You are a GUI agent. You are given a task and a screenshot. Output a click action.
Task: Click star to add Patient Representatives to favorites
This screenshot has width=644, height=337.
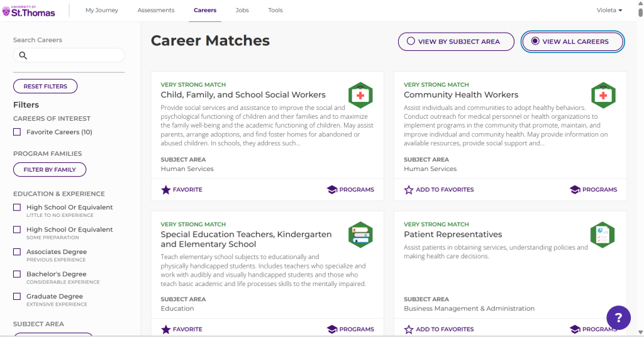coord(409,329)
